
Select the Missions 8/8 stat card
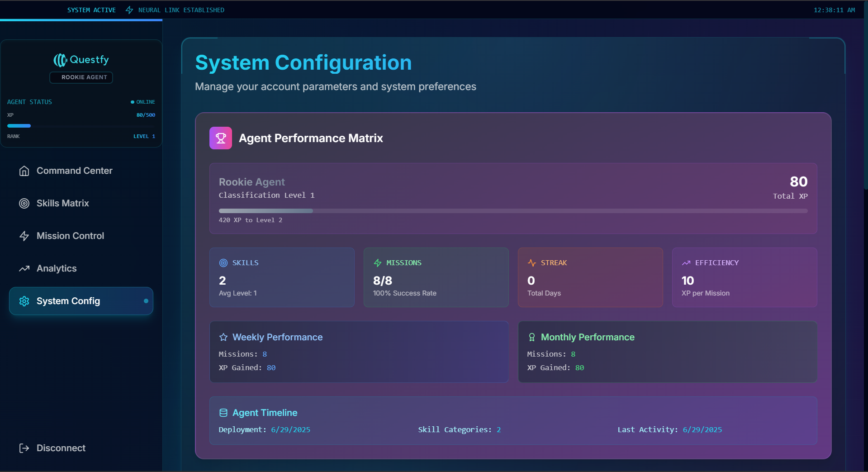pyautogui.click(x=436, y=277)
